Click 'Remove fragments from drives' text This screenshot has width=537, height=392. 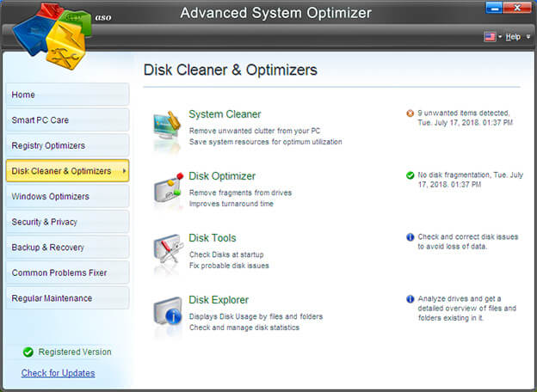[x=240, y=193]
